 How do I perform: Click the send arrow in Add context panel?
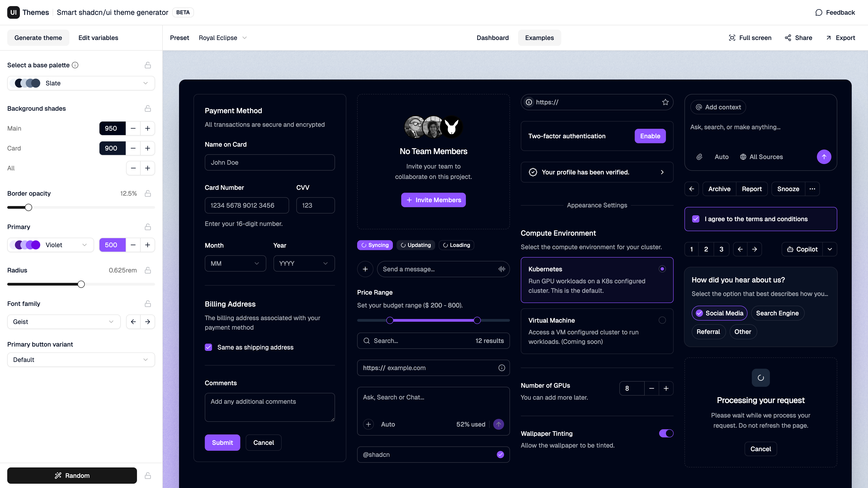click(x=824, y=157)
